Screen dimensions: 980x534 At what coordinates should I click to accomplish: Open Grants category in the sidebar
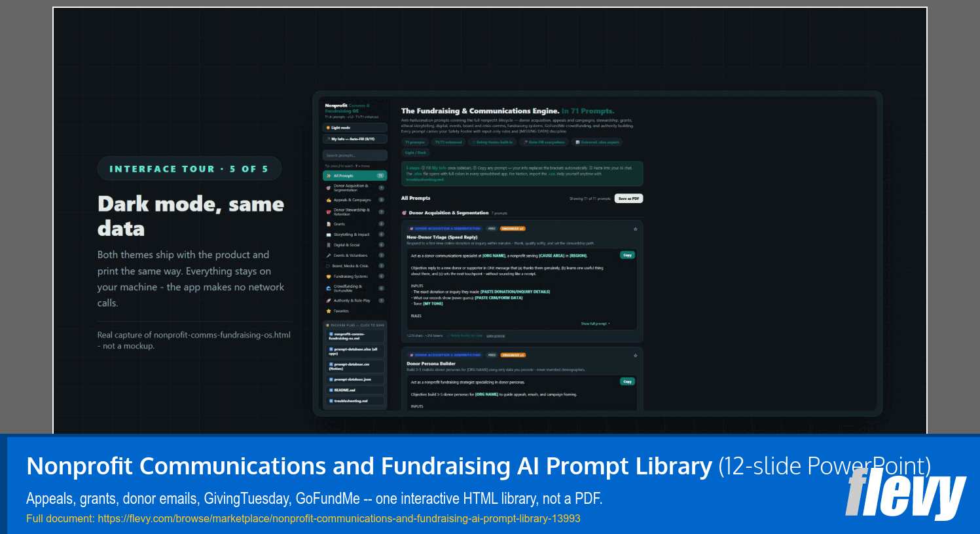355,224
